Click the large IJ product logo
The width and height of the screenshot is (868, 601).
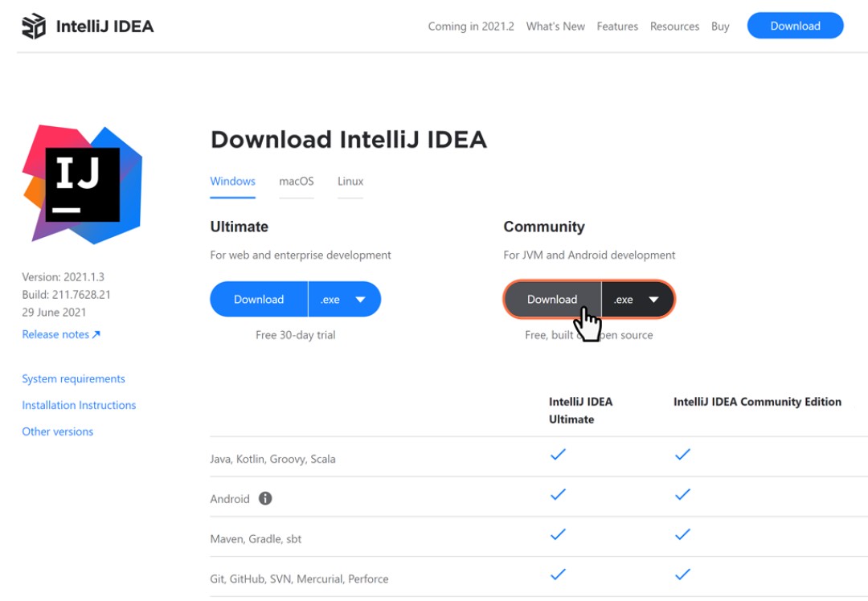82,185
